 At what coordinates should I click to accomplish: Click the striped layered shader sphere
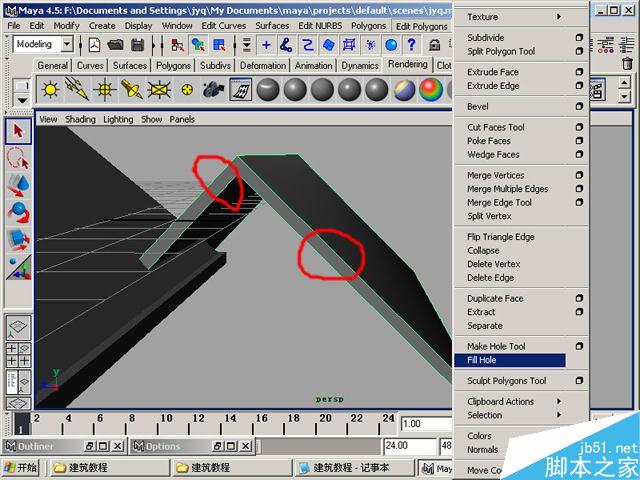404,89
